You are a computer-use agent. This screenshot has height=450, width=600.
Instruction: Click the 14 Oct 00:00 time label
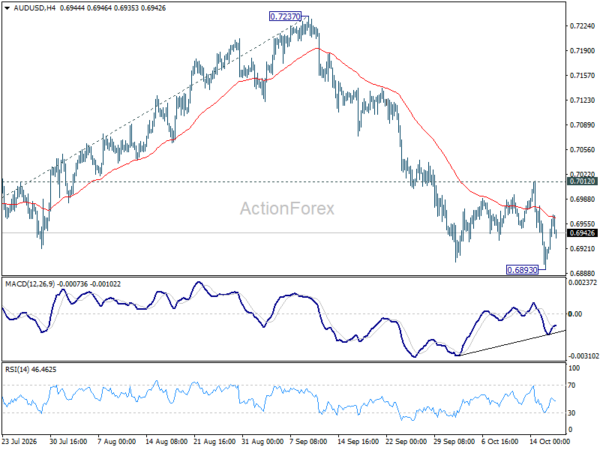point(549,442)
